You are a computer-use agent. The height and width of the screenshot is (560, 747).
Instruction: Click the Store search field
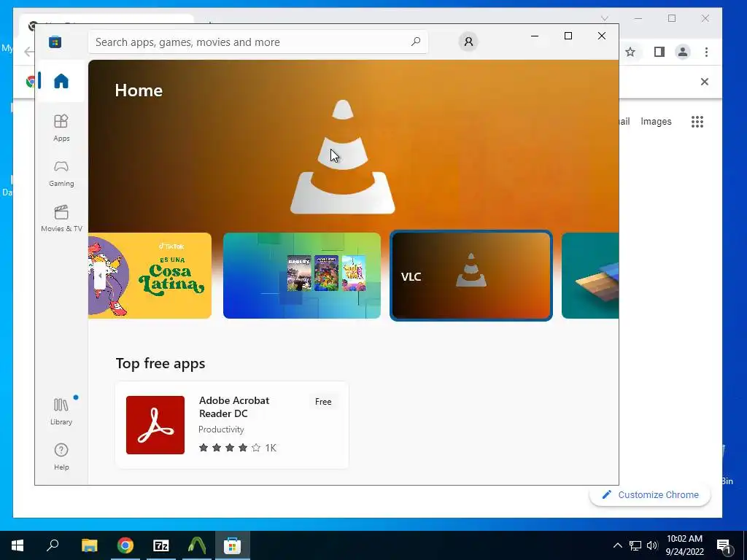pos(258,42)
